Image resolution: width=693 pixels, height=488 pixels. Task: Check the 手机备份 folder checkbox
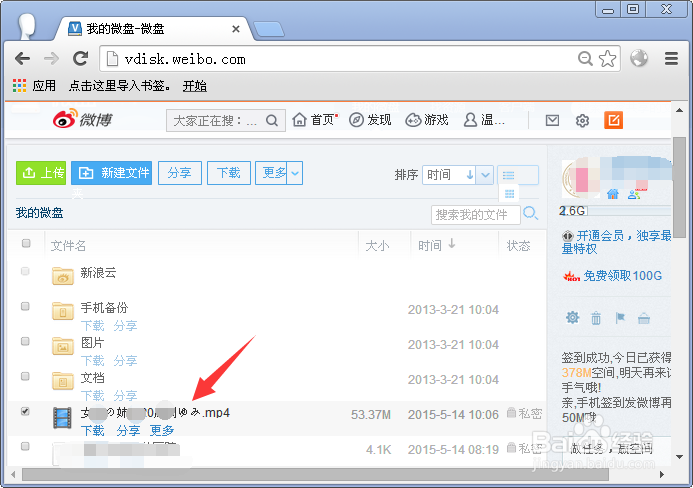(25, 306)
